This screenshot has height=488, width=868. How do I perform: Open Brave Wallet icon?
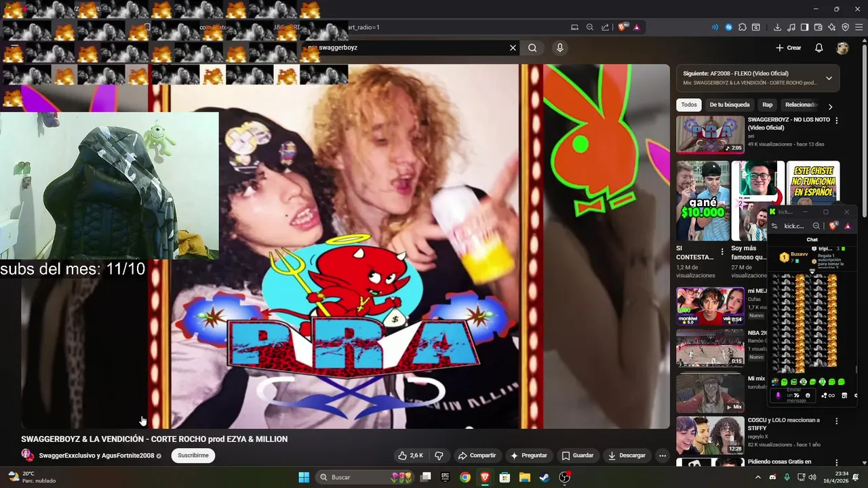point(818,27)
